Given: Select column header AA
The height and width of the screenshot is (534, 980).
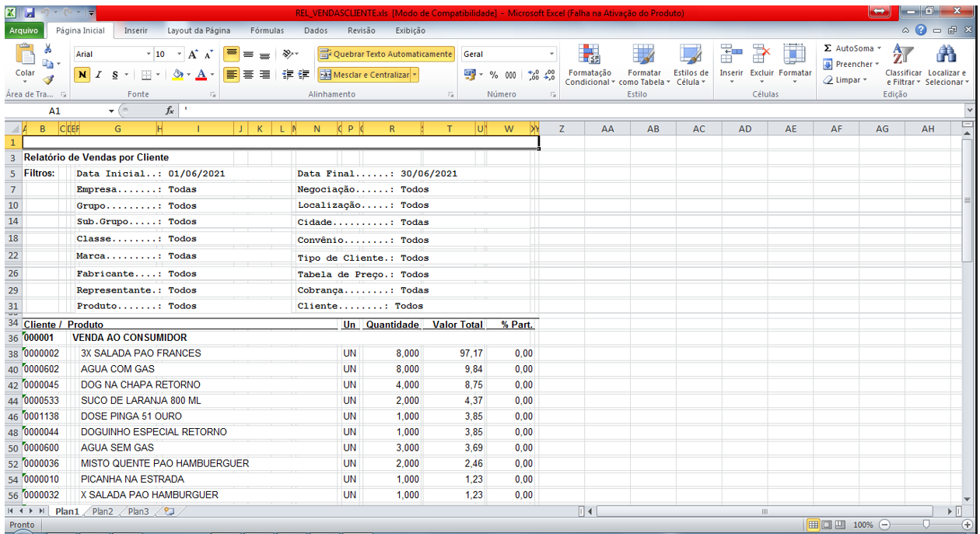Looking at the screenshot, I should [x=607, y=128].
